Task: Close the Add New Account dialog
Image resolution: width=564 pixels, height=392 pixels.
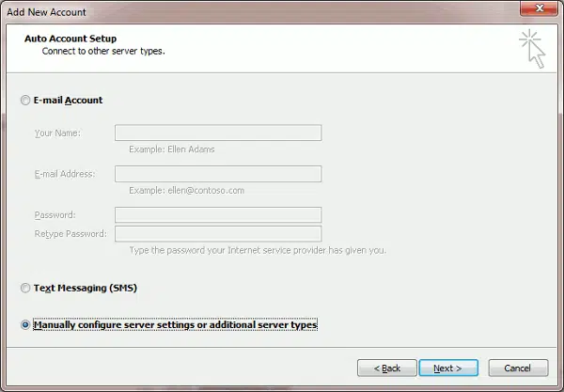Action: point(539,10)
